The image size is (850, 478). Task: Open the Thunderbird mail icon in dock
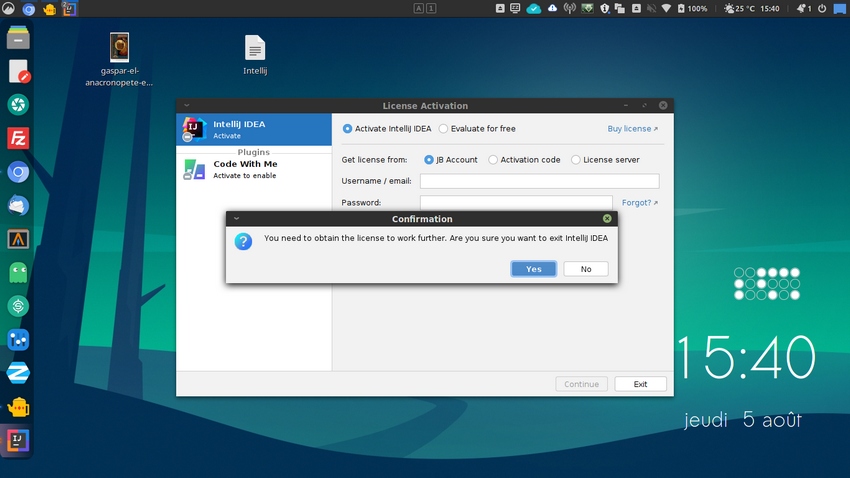click(18, 206)
